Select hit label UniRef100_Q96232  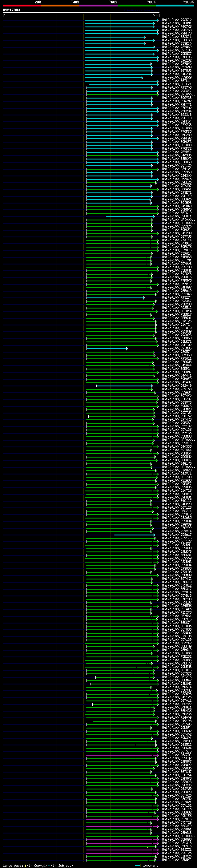pyautogui.click(x=177, y=61)
